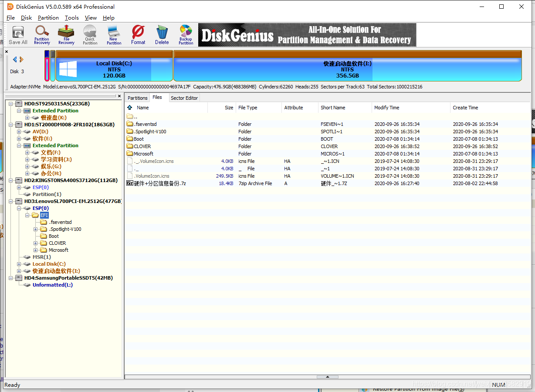Viewport: 535px width, 392px height.
Task: Sort by the Attribute column header
Action: click(300, 108)
